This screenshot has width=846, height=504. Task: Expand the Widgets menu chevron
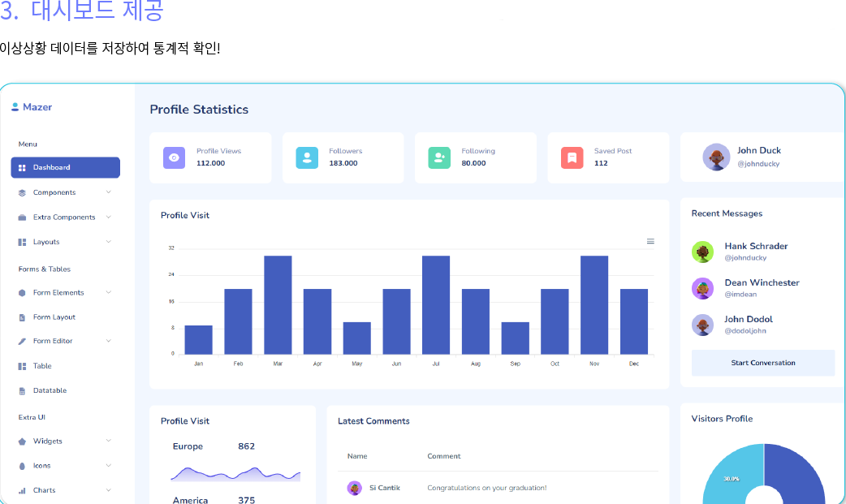109,441
